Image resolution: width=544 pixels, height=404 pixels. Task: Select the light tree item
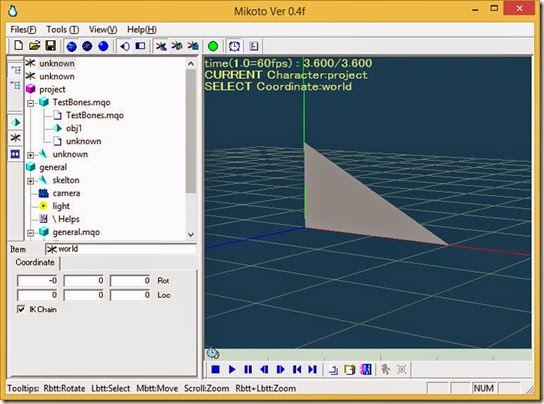(61, 206)
